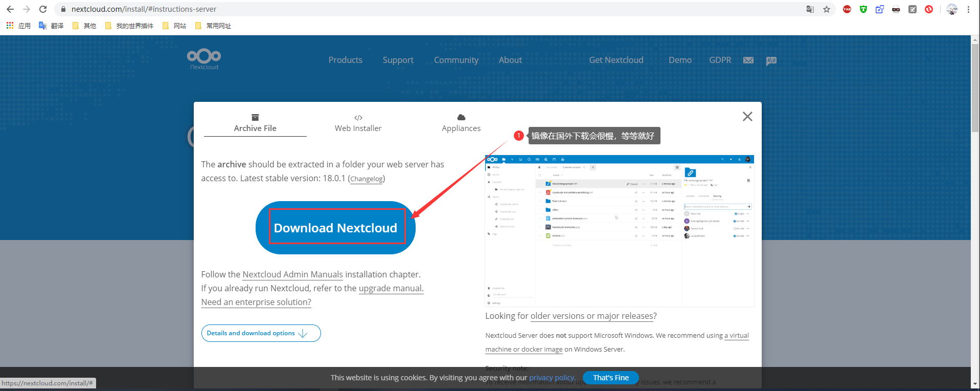
Task: Open the gray edit-note extension icon
Action: [x=913, y=9]
